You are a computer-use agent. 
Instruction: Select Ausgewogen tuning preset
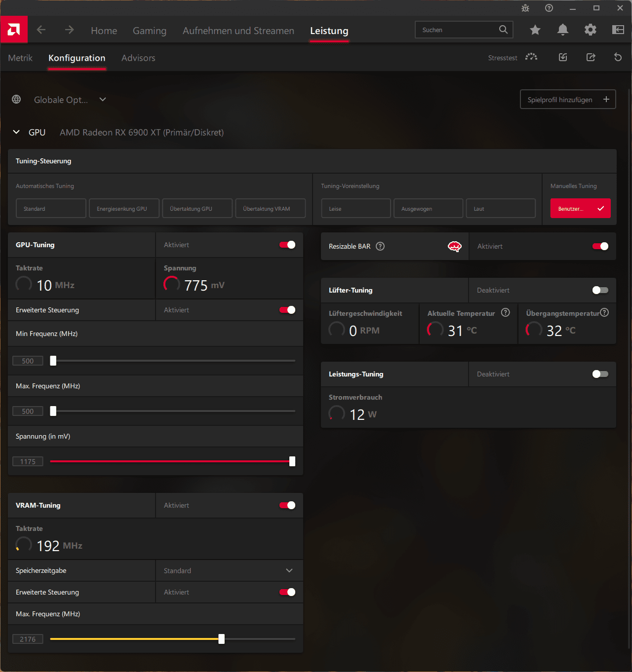pyautogui.click(x=429, y=208)
